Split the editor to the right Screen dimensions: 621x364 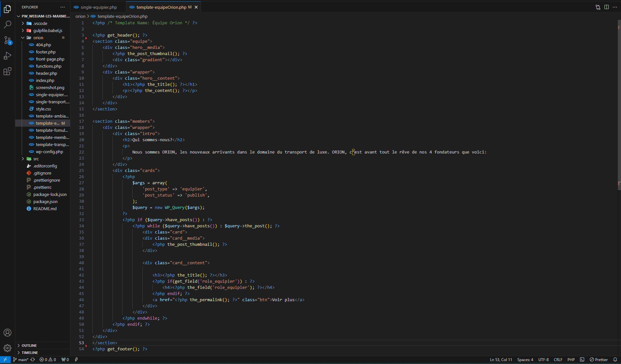[x=606, y=7]
